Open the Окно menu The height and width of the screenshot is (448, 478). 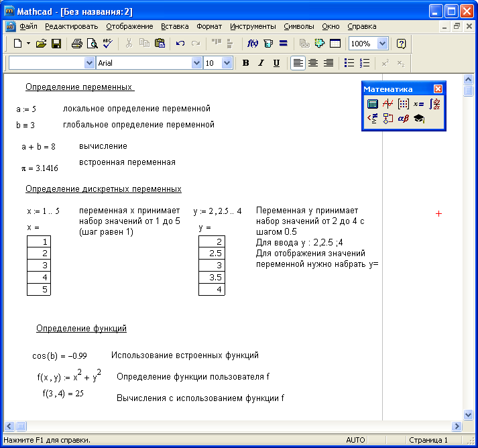[x=331, y=27]
